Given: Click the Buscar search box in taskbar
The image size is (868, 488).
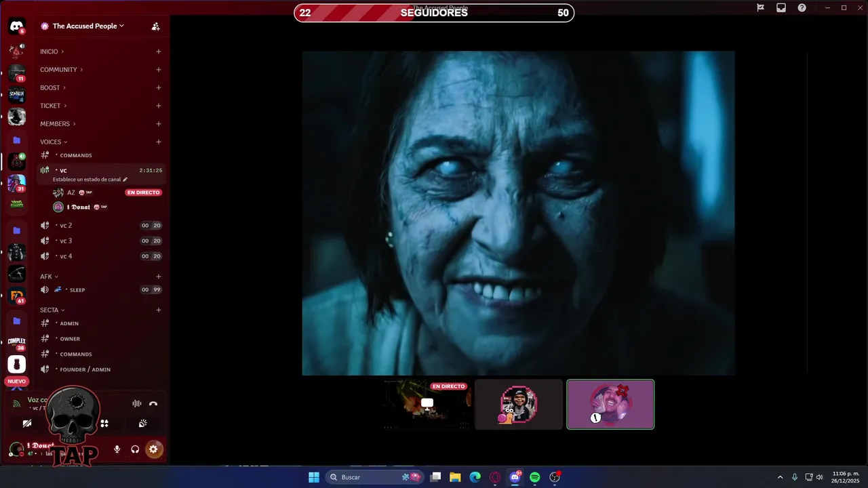Looking at the screenshot, I should coord(375,477).
